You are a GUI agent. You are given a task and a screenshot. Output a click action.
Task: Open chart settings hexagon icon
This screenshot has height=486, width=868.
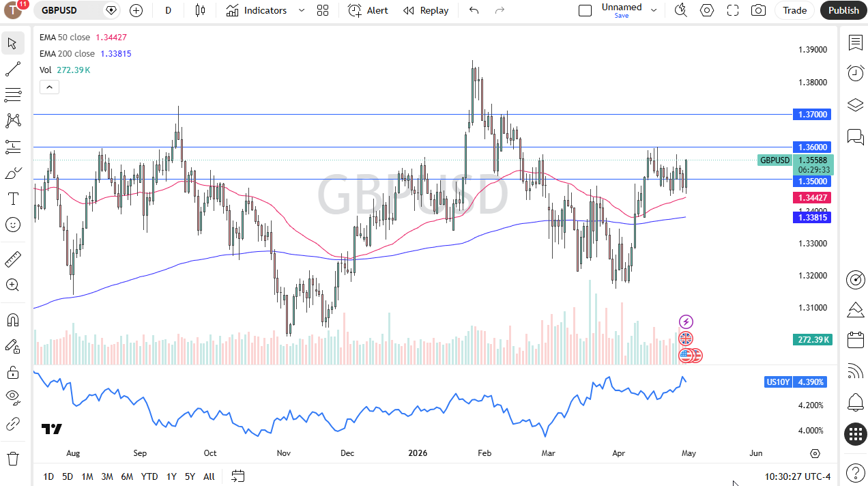tap(707, 10)
